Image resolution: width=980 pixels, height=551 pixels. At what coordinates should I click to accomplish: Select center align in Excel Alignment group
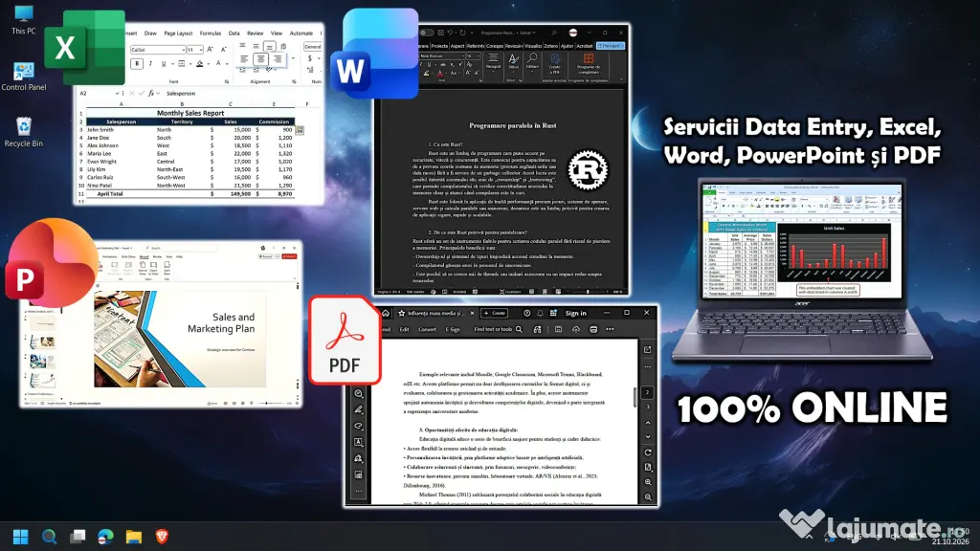(260, 59)
